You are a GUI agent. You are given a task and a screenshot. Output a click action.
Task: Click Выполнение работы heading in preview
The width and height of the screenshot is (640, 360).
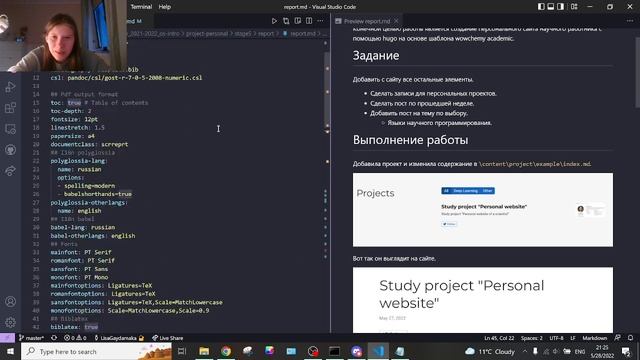(x=410, y=140)
